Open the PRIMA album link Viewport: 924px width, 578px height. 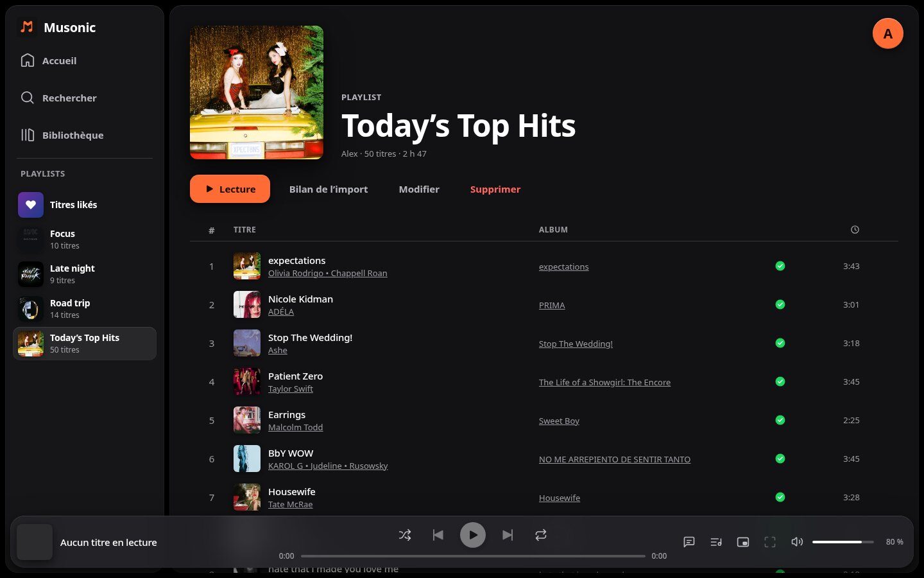click(552, 306)
